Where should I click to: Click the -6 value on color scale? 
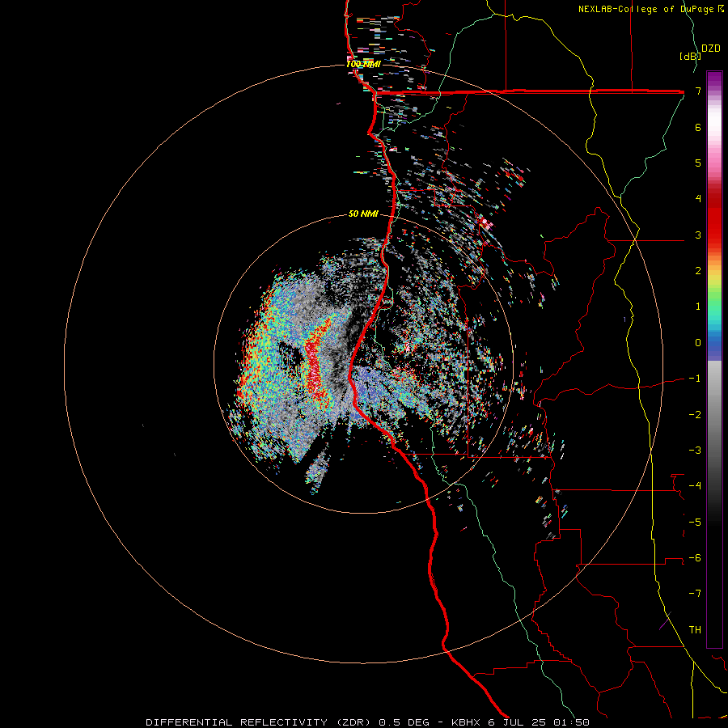pyautogui.click(x=695, y=558)
